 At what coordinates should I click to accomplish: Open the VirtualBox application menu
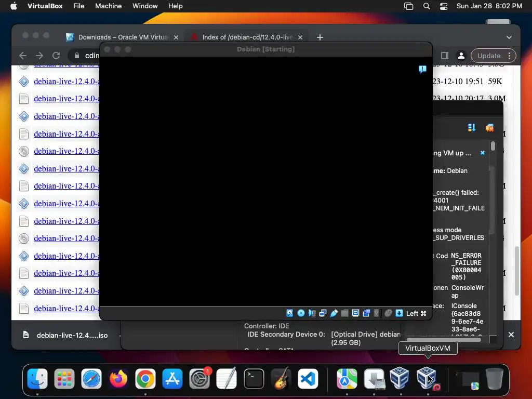(45, 6)
